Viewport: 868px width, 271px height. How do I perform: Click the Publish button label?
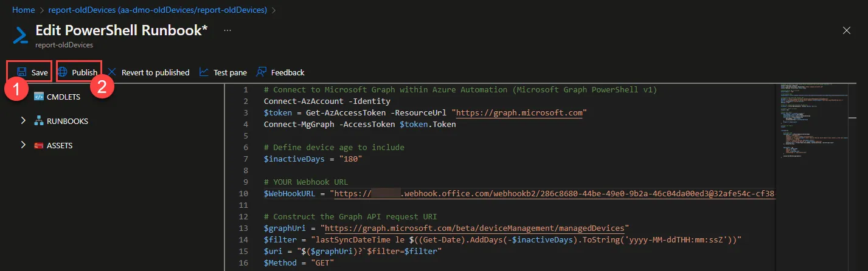click(x=85, y=72)
